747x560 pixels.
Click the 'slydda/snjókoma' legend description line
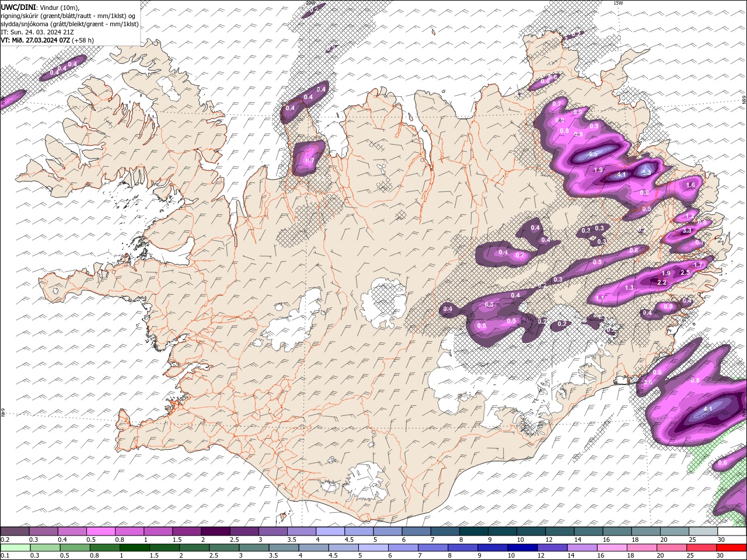click(x=69, y=23)
